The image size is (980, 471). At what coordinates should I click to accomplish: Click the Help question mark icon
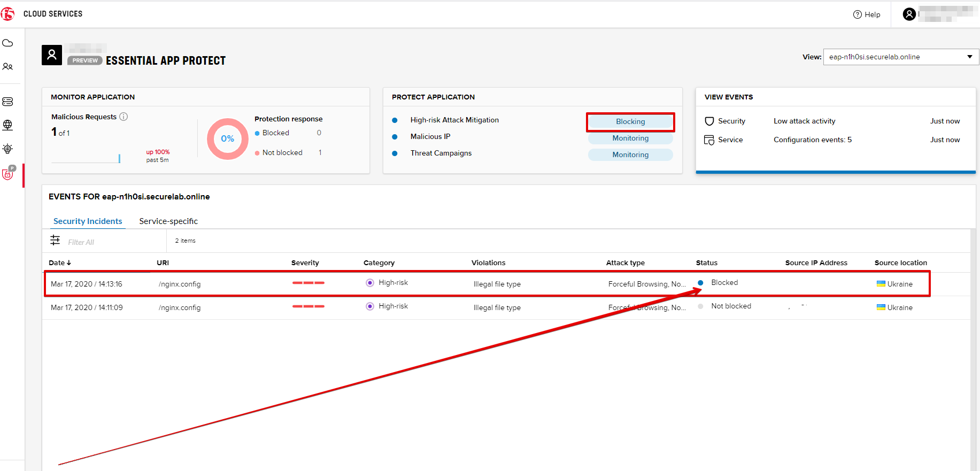[x=858, y=14]
